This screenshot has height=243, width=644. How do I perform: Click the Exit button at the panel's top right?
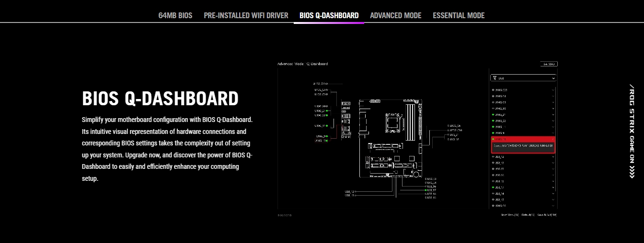549,64
